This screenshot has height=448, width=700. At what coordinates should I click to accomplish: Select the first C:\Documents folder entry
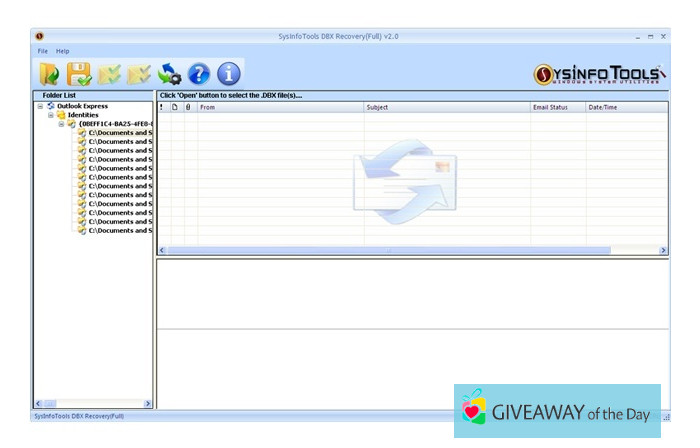point(119,133)
